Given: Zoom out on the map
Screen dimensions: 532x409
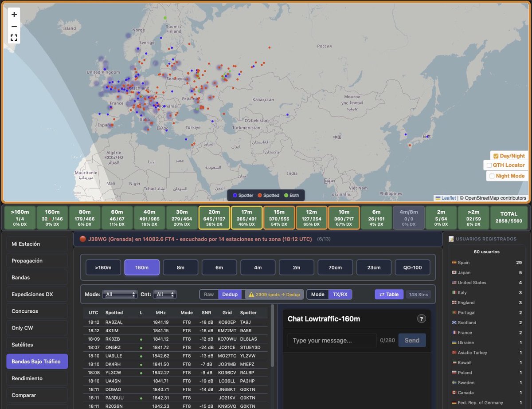Looking at the screenshot, I should (14, 26).
